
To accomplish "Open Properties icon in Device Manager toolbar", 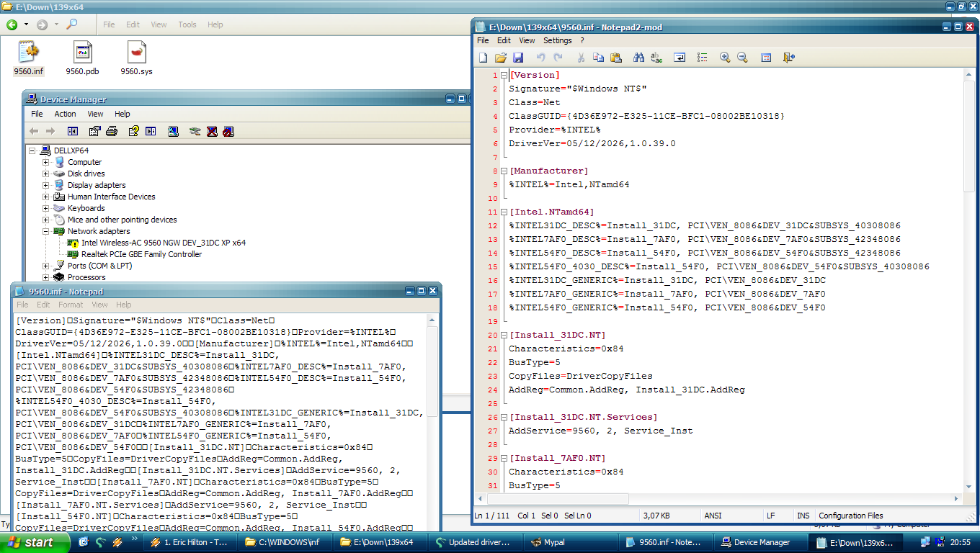I will pyautogui.click(x=94, y=131).
